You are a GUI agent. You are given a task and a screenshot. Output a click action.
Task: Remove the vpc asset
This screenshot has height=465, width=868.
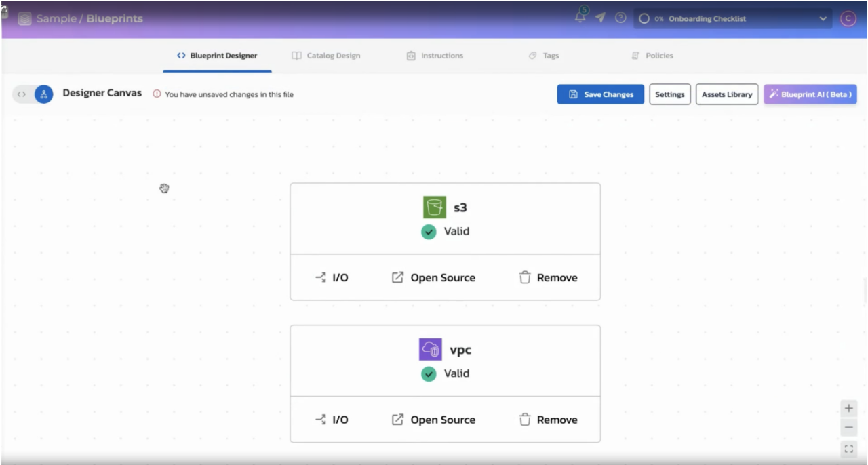pyautogui.click(x=548, y=420)
